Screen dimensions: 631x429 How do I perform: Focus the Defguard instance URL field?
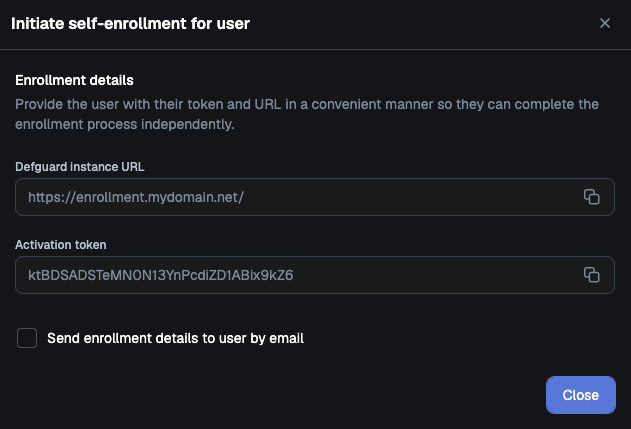coord(315,197)
